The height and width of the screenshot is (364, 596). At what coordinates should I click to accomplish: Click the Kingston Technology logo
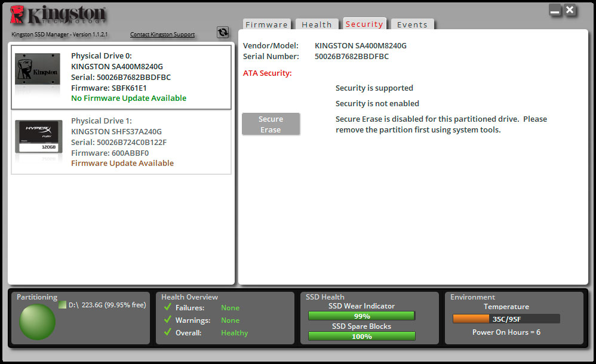coord(58,15)
